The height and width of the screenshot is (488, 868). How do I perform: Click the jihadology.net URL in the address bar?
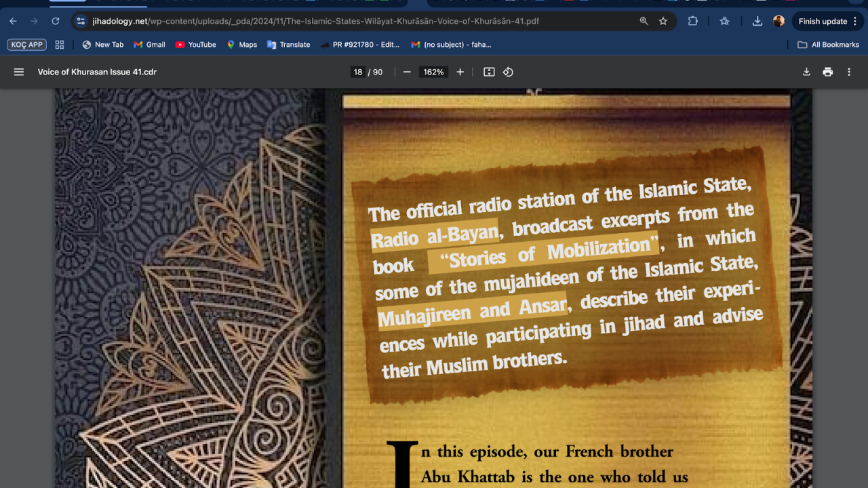[x=315, y=21]
